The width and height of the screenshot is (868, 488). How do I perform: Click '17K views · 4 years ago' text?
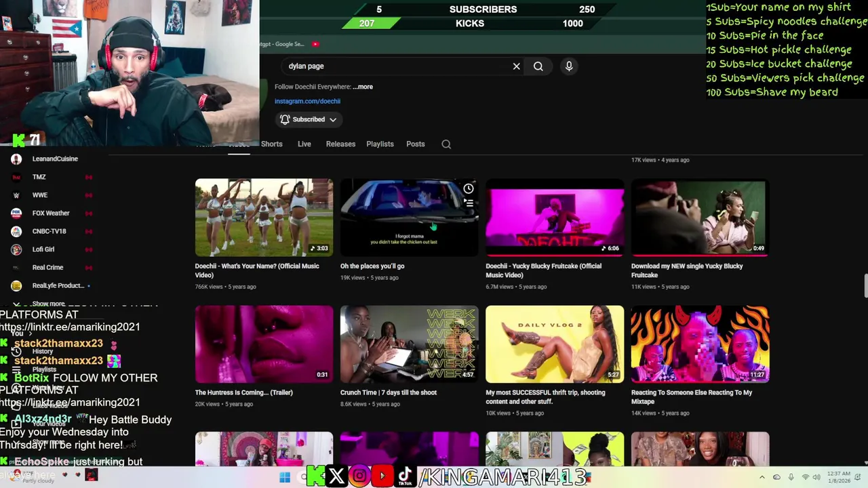point(660,160)
